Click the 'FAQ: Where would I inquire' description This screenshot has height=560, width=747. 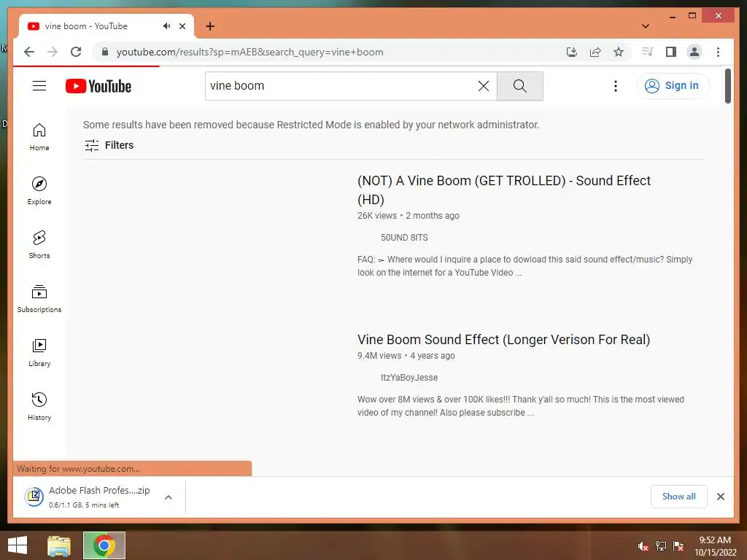pyautogui.click(x=525, y=265)
